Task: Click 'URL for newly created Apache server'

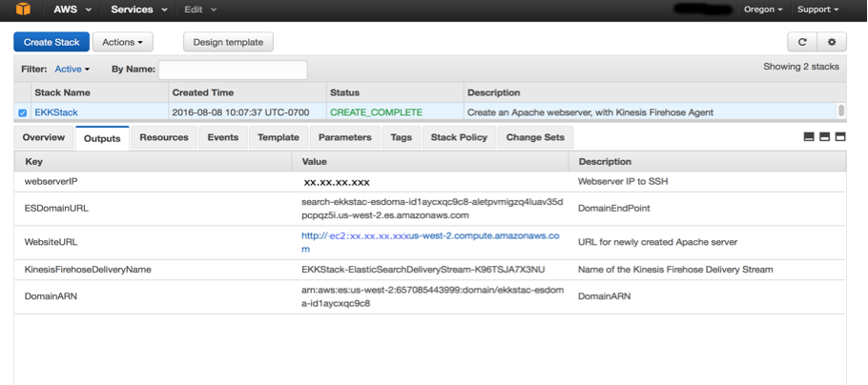Action: [657, 242]
